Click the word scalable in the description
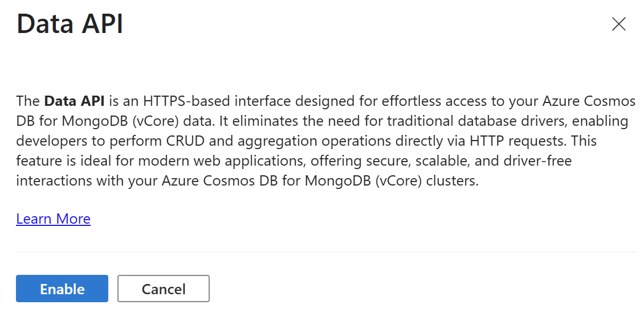The height and width of the screenshot is (313, 644). tap(442, 161)
